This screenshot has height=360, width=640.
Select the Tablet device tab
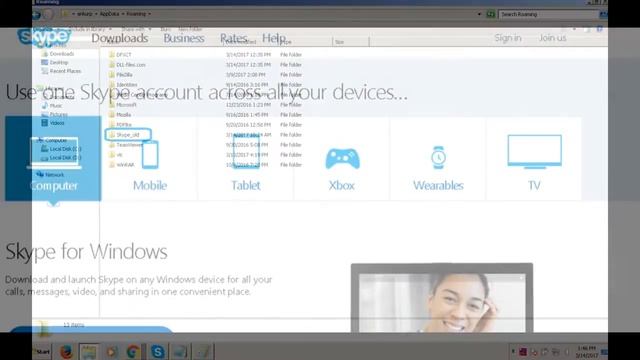(x=246, y=158)
